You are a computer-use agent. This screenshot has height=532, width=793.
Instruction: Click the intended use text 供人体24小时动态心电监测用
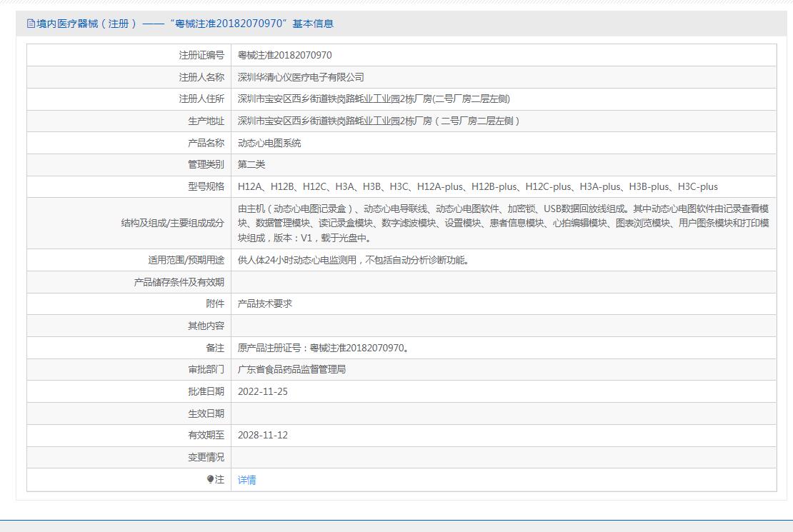(x=353, y=260)
